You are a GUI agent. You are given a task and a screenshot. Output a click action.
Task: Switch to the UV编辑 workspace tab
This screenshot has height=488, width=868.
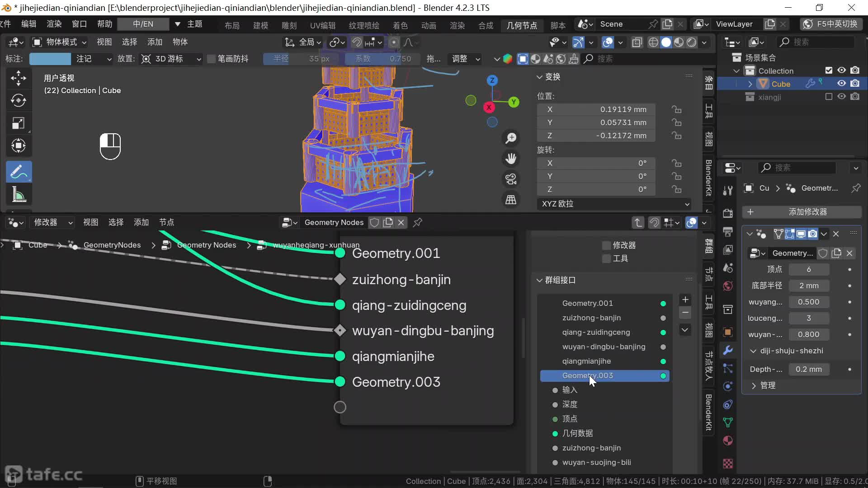point(322,25)
